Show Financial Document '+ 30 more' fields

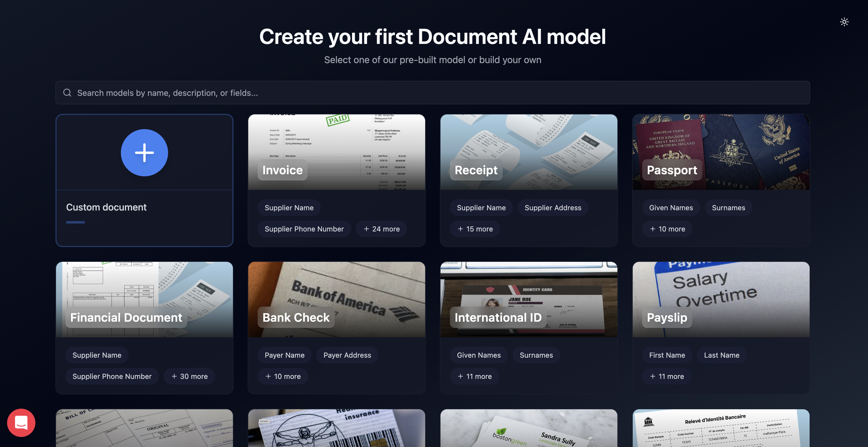189,376
